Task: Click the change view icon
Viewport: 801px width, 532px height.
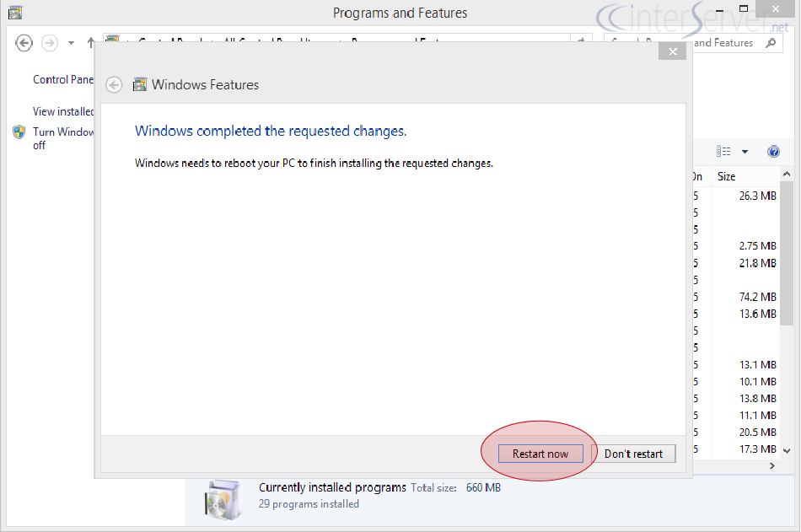Action: pyautogui.click(x=723, y=151)
